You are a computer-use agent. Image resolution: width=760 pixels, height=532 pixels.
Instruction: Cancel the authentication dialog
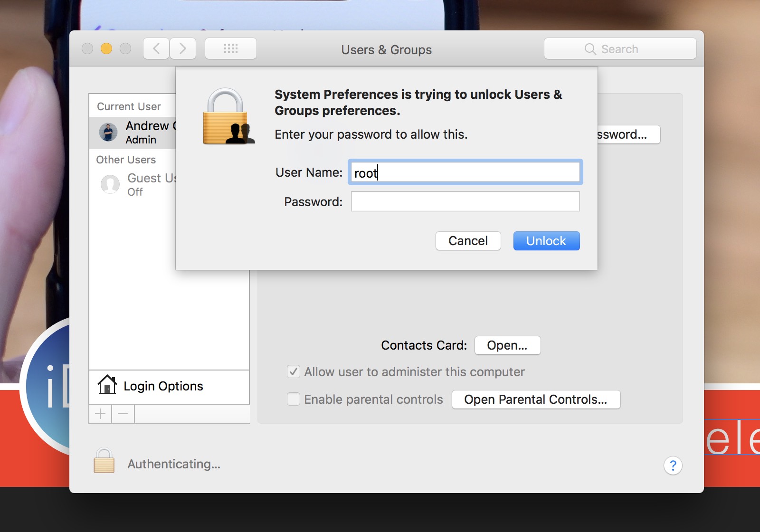[468, 241]
